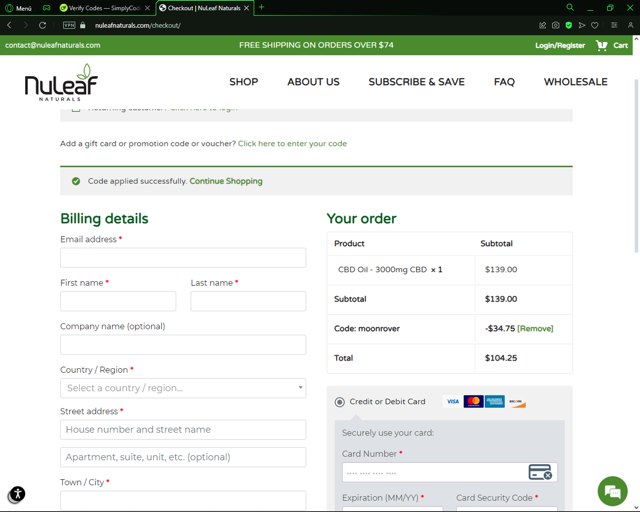Focus the Company name field
The height and width of the screenshot is (512, 640).
183,345
